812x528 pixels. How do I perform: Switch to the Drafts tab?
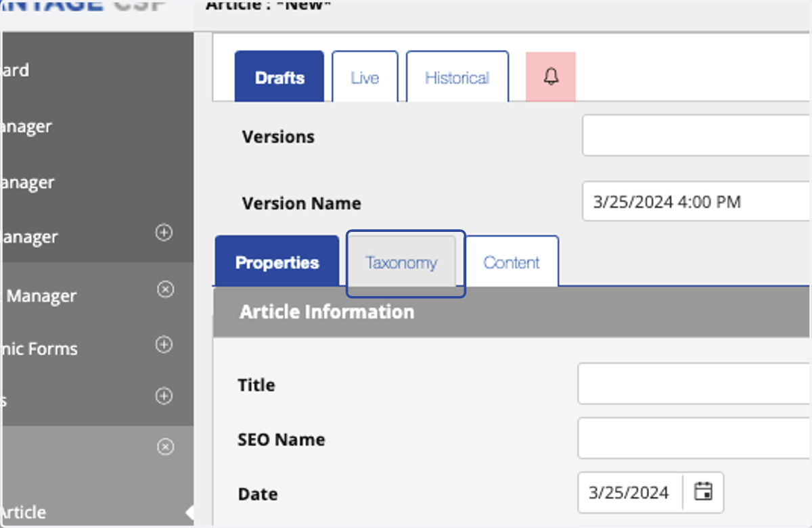click(279, 77)
